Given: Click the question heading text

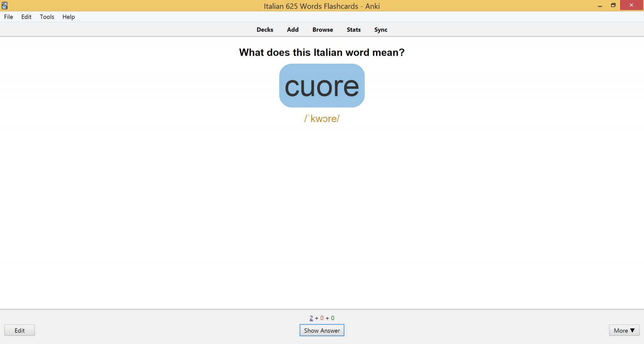Looking at the screenshot, I should click(x=322, y=52).
